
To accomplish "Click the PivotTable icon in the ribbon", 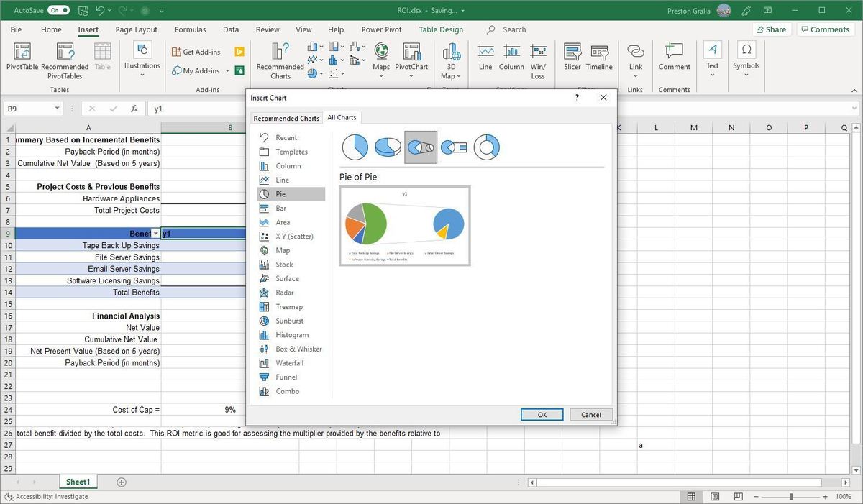I will point(22,58).
